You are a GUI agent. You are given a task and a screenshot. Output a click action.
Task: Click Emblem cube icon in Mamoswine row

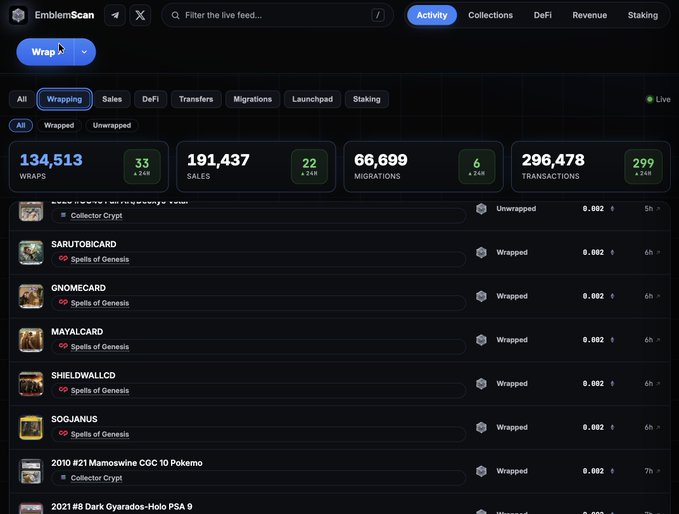coord(481,471)
